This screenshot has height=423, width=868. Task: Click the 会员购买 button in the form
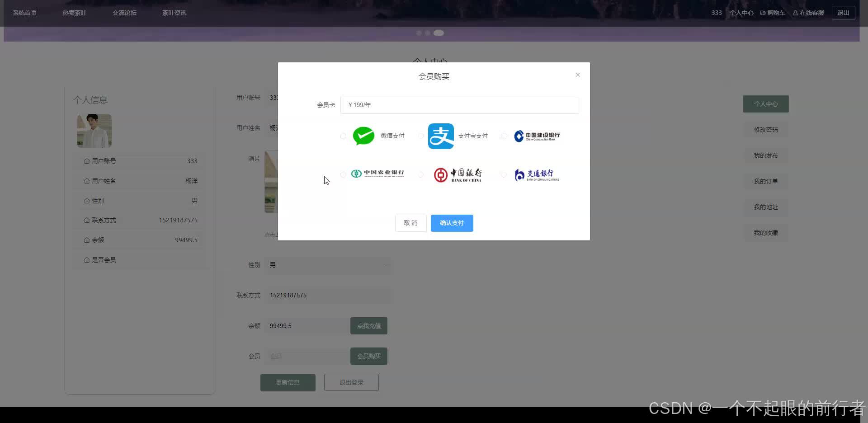[369, 356]
